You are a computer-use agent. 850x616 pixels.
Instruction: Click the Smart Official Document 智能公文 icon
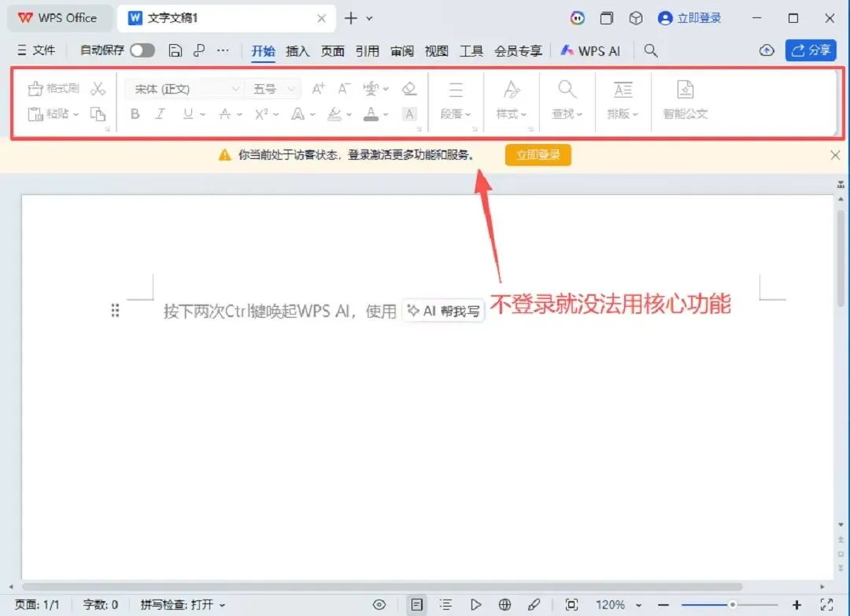[x=686, y=90]
